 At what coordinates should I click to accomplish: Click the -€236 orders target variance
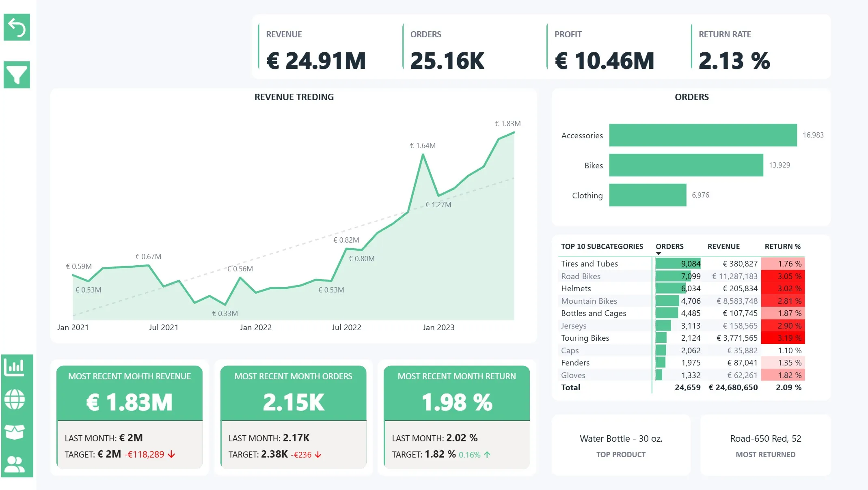(301, 455)
